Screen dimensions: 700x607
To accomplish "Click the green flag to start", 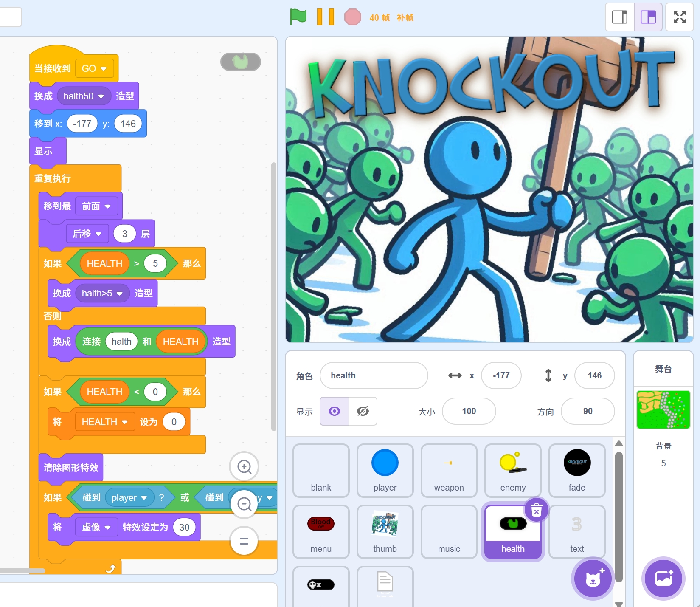I will click(298, 17).
